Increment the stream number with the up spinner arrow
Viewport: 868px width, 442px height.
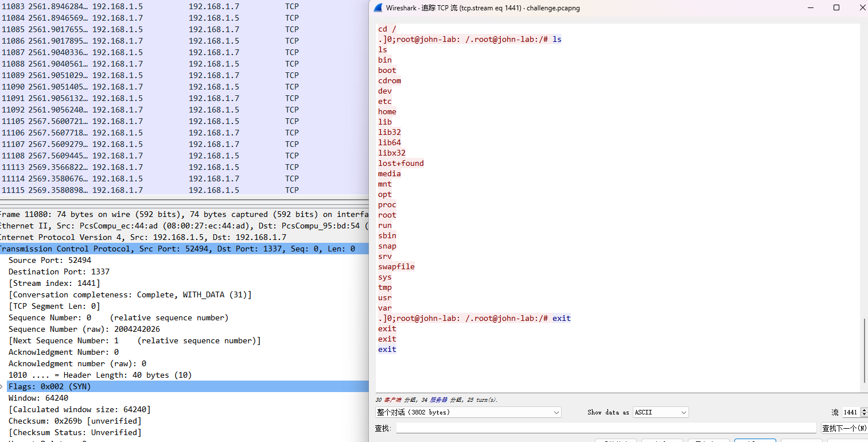864,410
